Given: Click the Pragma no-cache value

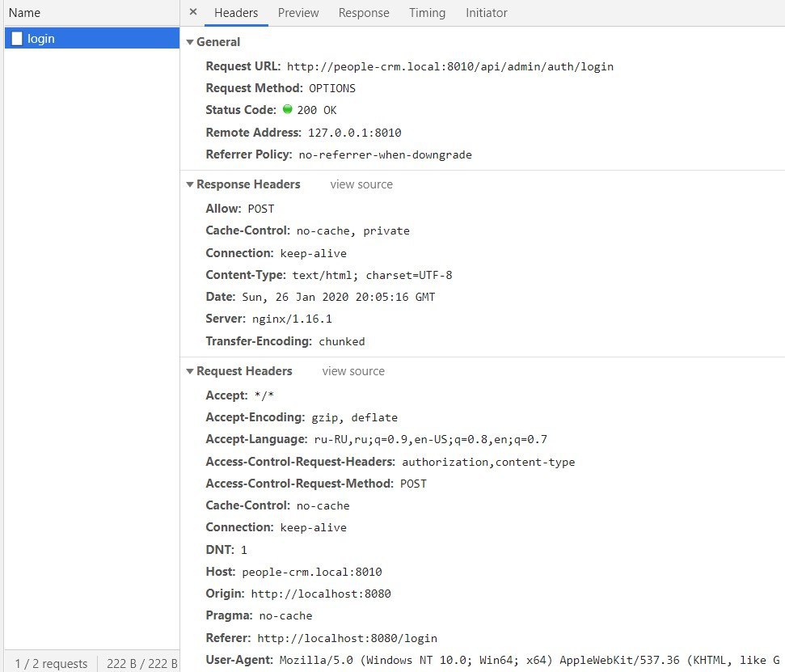Looking at the screenshot, I should point(286,616).
